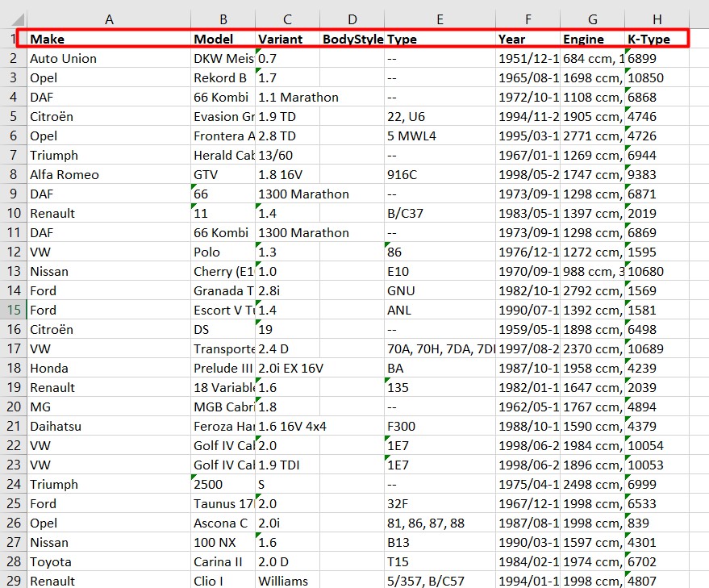Select the 'Polo' model cell
This screenshot has height=588, width=709.
click(x=223, y=252)
